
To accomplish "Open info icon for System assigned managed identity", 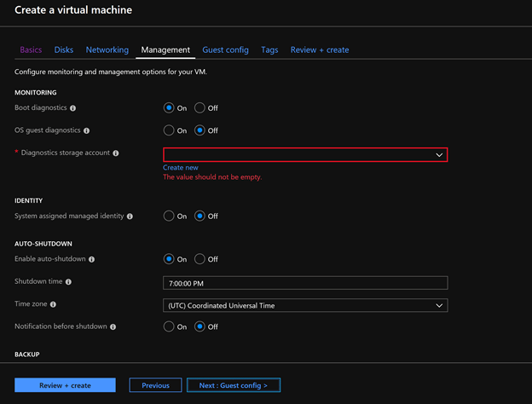I will coord(130,216).
